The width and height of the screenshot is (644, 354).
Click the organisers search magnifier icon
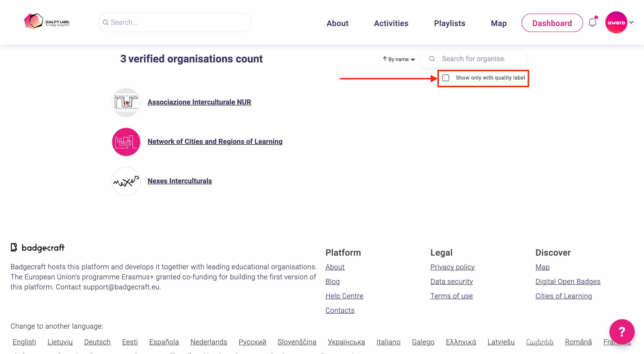point(432,59)
